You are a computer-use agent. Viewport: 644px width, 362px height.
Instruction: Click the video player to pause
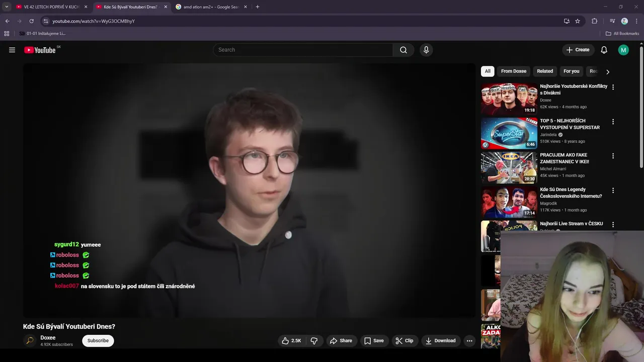coord(249,191)
